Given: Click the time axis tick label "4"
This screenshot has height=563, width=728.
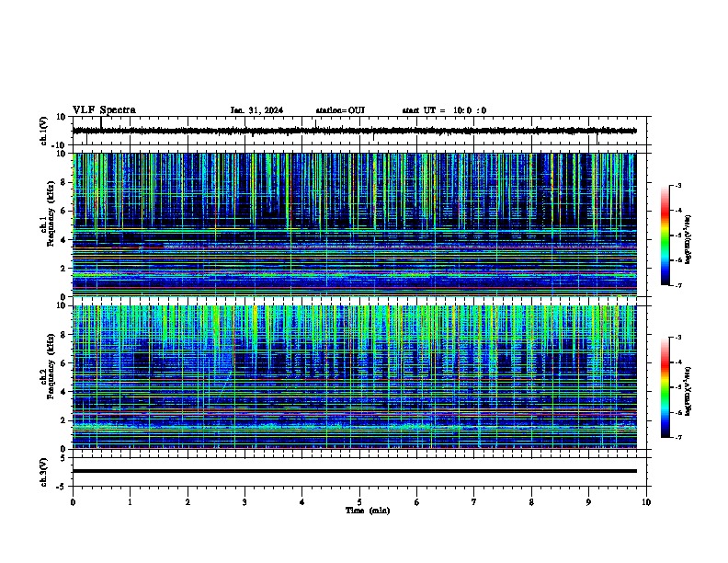Looking at the screenshot, I should pyautogui.click(x=302, y=502).
